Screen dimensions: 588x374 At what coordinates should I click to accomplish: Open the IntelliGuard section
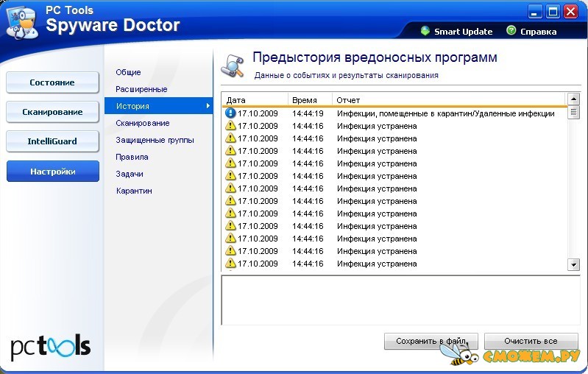click(x=52, y=141)
